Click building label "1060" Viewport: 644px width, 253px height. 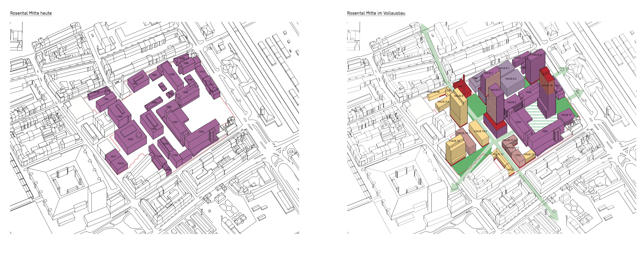[x=154, y=129]
